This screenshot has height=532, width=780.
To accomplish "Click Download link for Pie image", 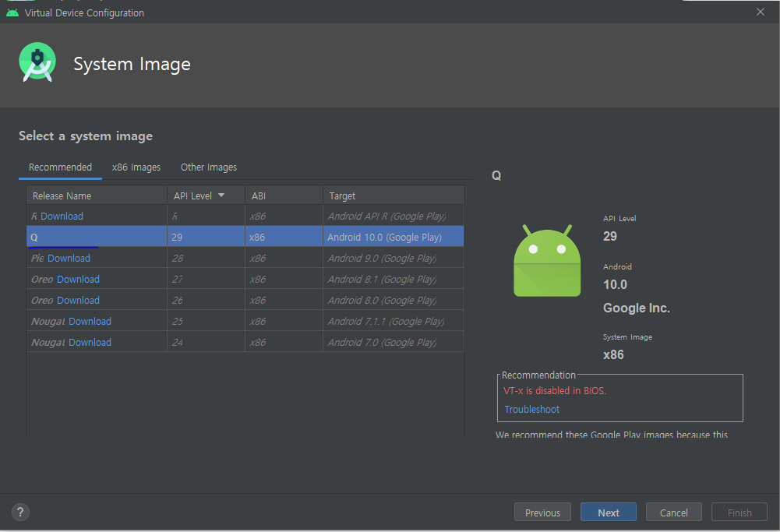I will coord(69,259).
